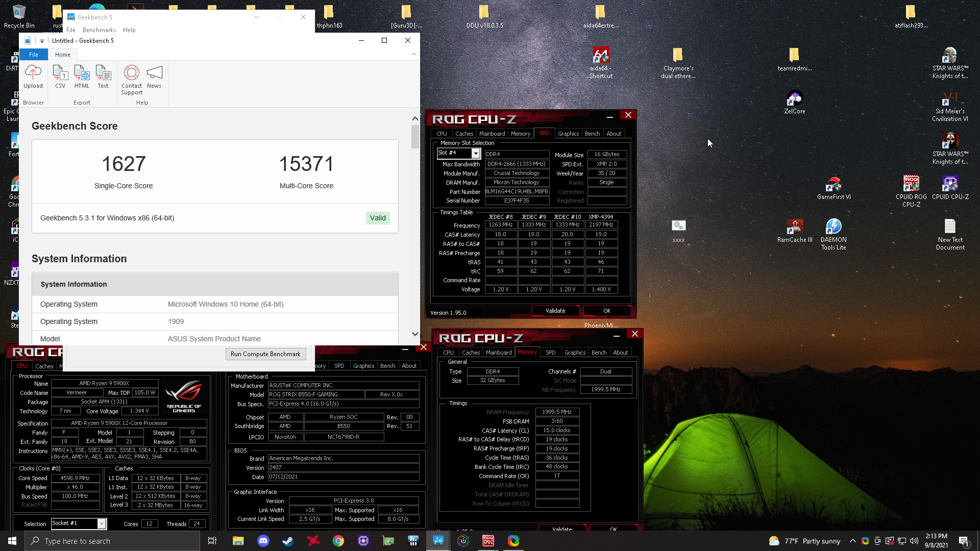This screenshot has height=551, width=980.
Task: Open the Recycle Bin desktop icon
Action: (19, 16)
